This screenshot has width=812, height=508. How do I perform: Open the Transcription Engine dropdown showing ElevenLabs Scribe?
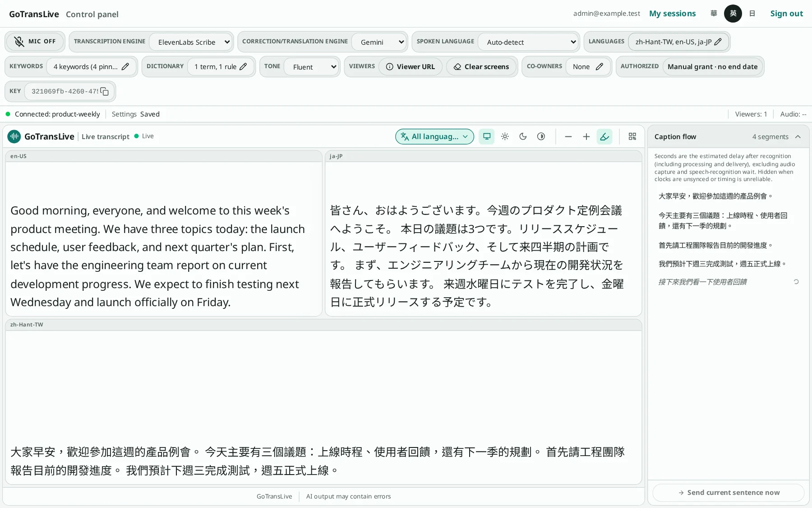[190, 42]
